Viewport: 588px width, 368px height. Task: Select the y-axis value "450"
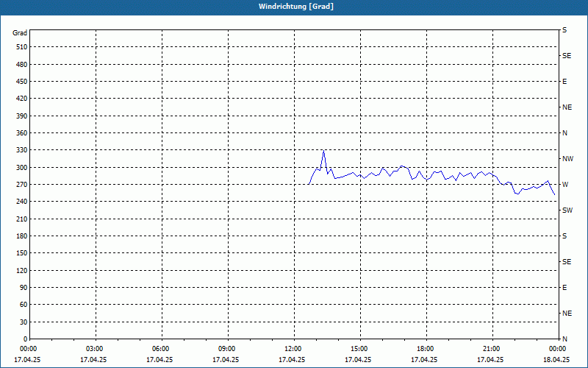click(x=22, y=82)
